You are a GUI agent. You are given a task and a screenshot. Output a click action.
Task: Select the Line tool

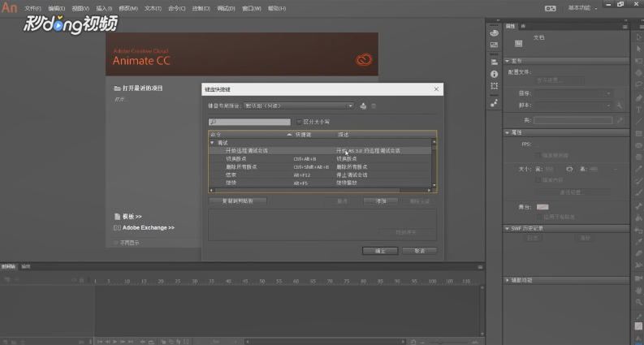tap(638, 122)
